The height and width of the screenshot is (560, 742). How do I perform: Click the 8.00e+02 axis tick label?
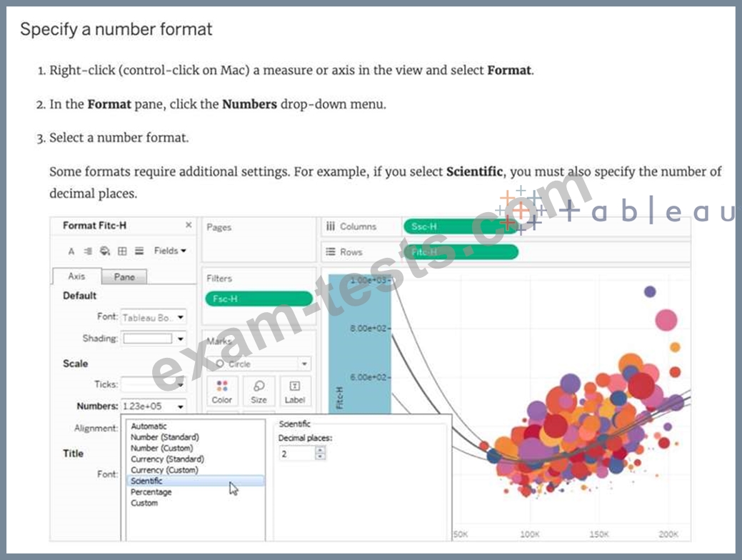(x=369, y=329)
